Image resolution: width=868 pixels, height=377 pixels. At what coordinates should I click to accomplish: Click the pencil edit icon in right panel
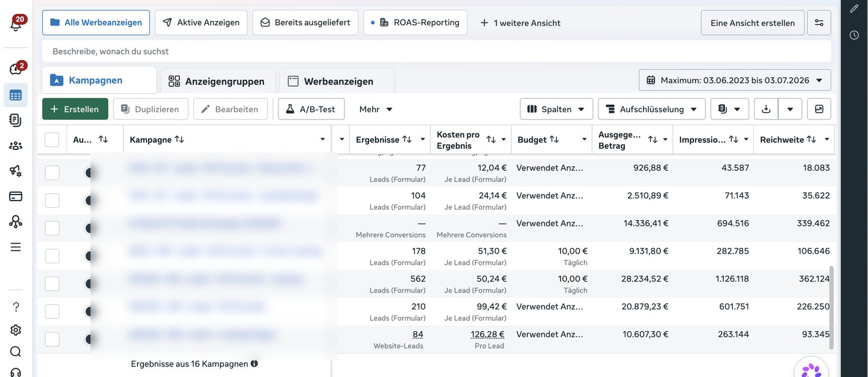(854, 9)
